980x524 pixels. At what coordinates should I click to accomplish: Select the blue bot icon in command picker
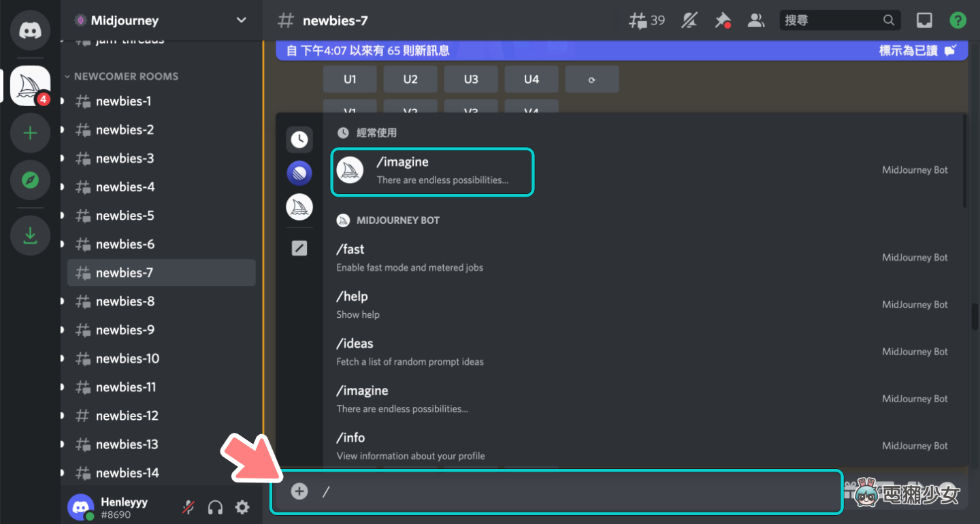[299, 173]
